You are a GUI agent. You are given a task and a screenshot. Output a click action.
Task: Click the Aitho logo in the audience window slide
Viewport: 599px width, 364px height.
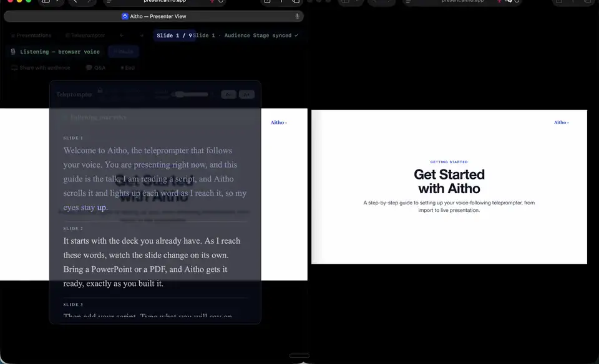[x=561, y=123]
